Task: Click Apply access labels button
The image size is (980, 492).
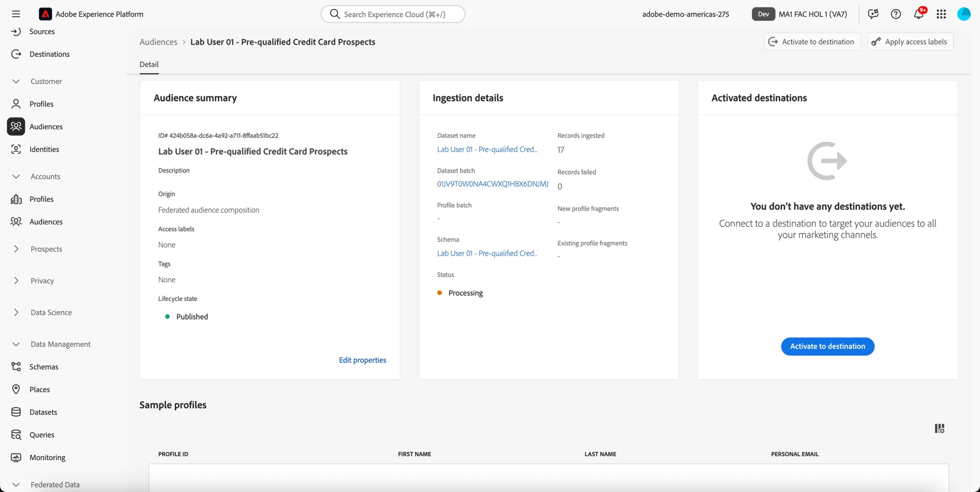Action: [910, 41]
